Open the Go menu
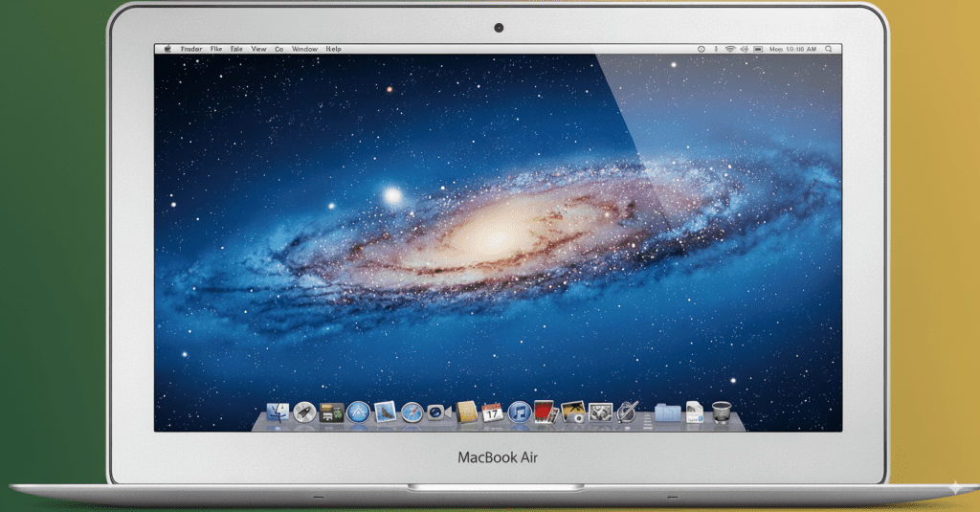 (x=278, y=49)
